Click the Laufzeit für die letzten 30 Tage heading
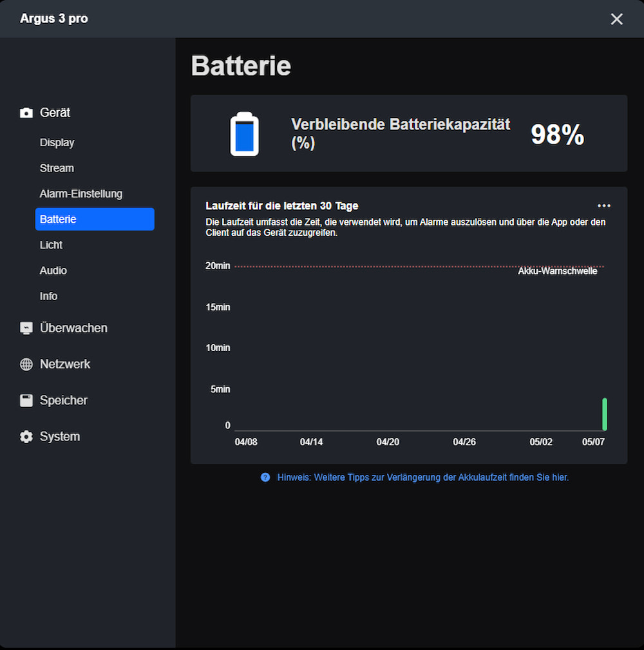Viewport: 644px width, 650px height. coord(282,206)
